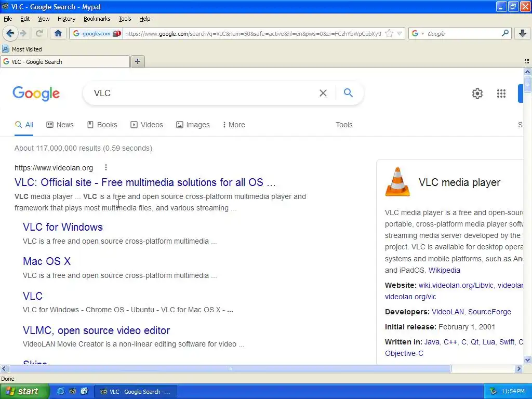Click the Java language link

[432, 342]
